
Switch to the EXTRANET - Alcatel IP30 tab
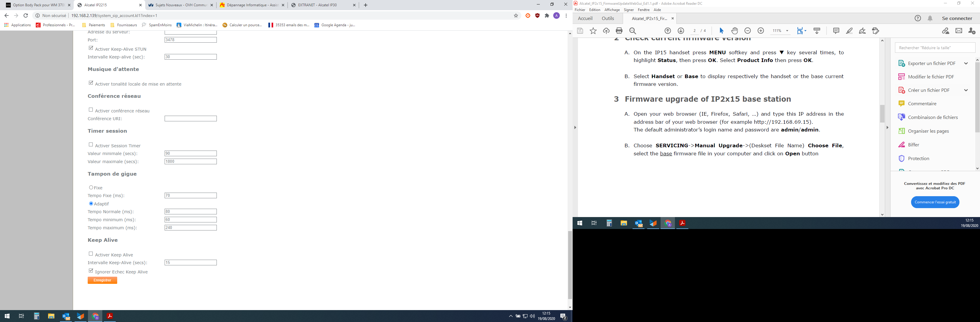point(317,5)
